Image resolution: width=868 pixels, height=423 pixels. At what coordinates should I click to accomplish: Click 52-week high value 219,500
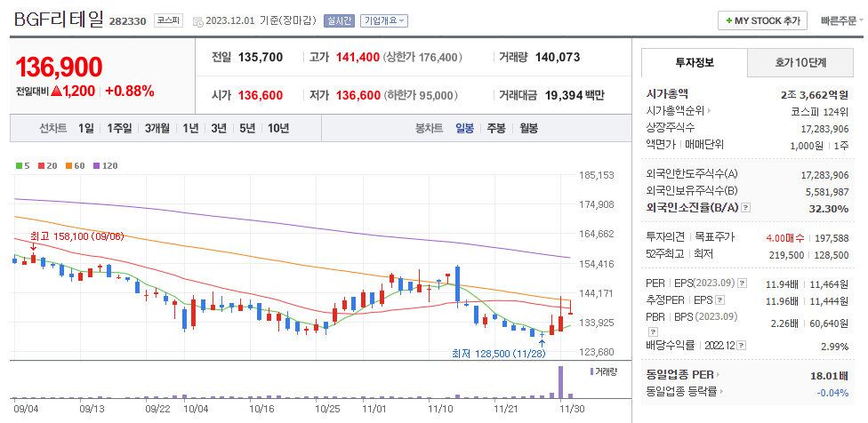pos(786,255)
